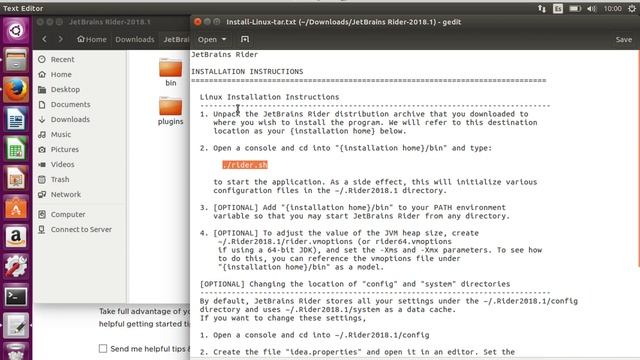Click the clock showing 10:00

(612, 9)
